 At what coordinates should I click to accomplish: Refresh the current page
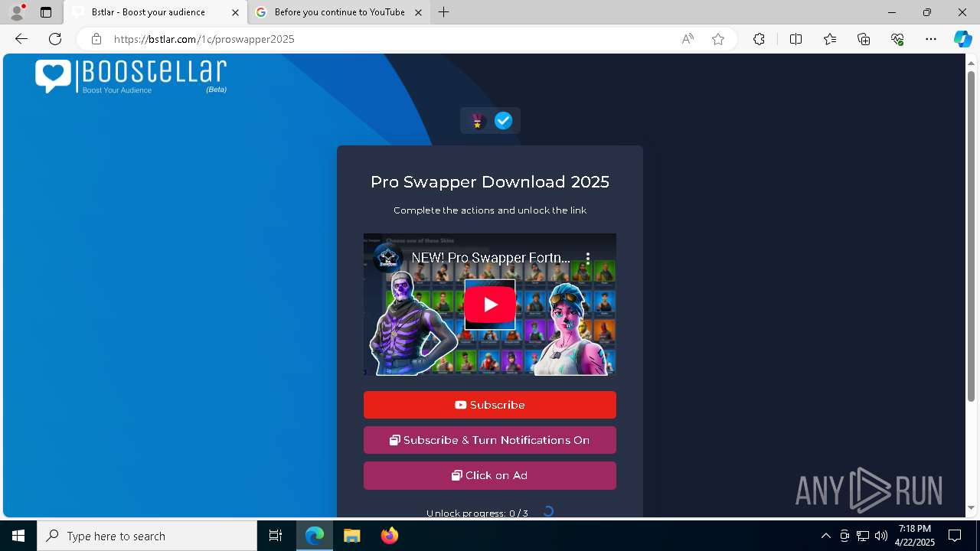click(55, 39)
